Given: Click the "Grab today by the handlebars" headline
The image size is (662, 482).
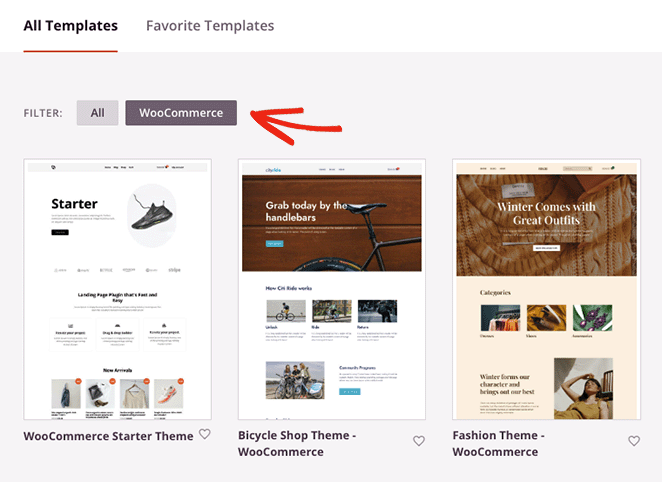Looking at the screenshot, I should pyautogui.click(x=306, y=212).
